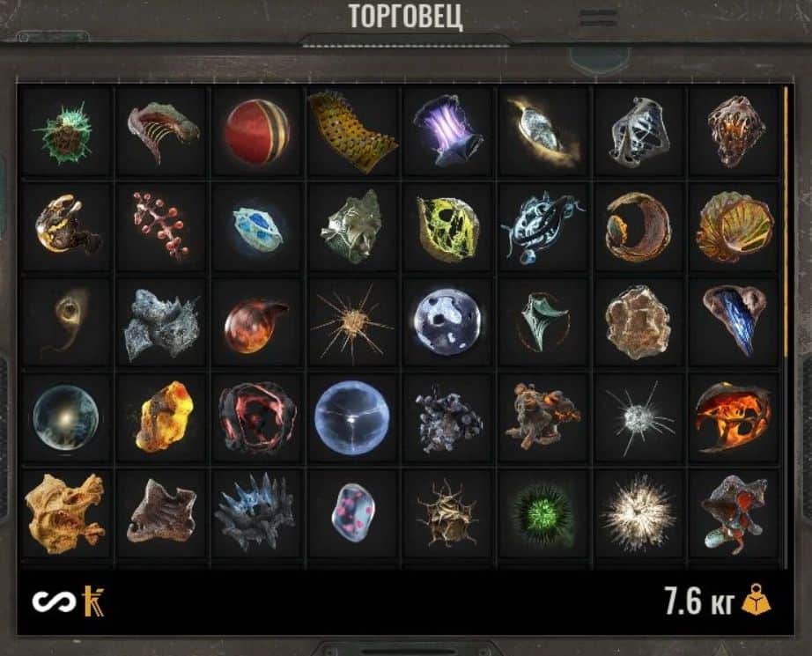Select the yellow perforated sheet artifact
This screenshot has width=812, height=656.
coord(352,131)
